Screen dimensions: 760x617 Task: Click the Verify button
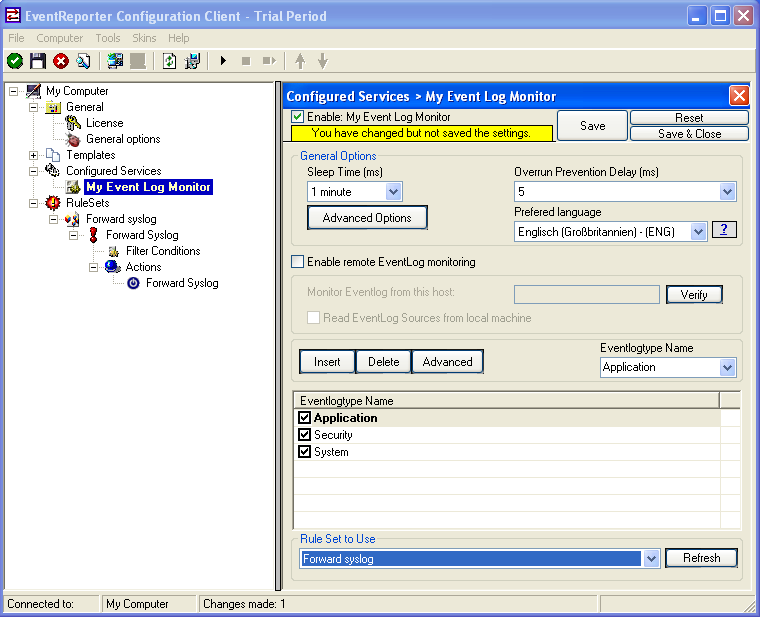[694, 294]
